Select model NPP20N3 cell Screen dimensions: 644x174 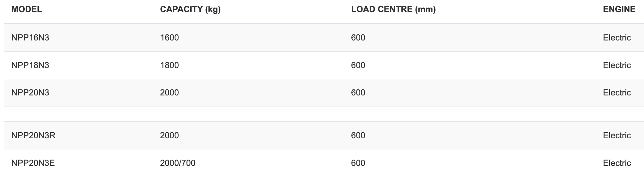click(x=30, y=93)
